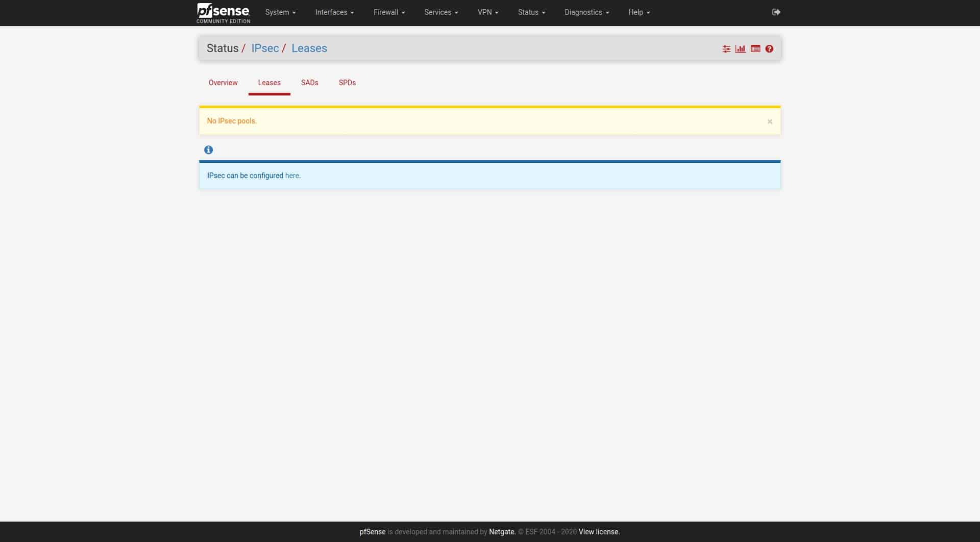
Task: Select the Leases tab
Action: point(269,83)
